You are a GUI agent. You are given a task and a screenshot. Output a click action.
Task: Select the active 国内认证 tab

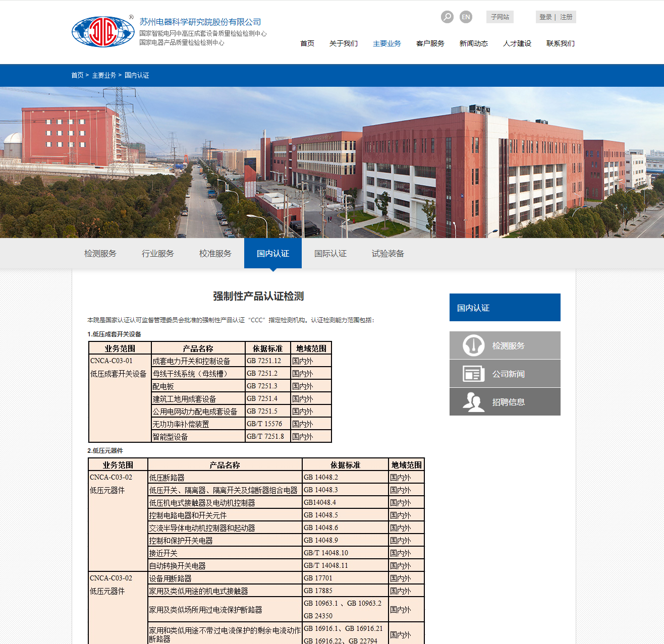pyautogui.click(x=273, y=253)
